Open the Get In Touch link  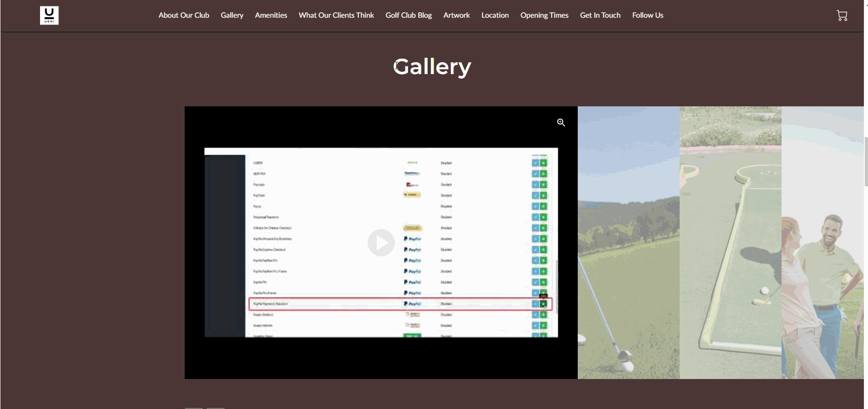coord(600,15)
